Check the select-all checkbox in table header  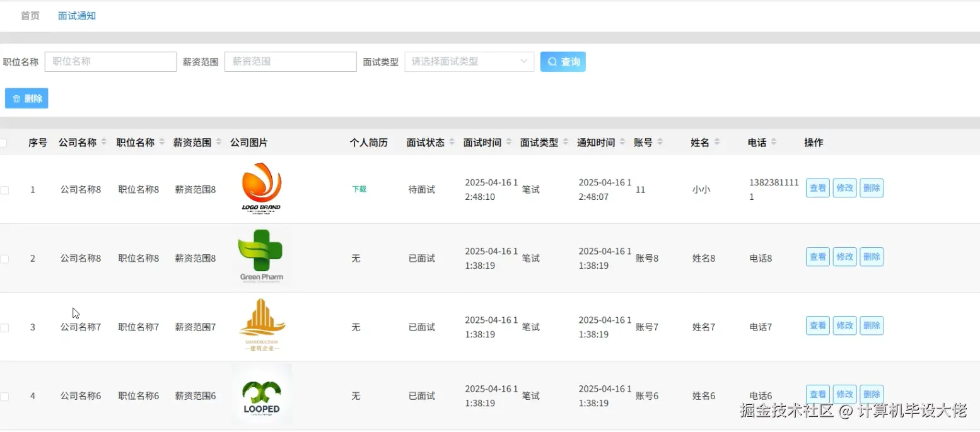coord(5,142)
